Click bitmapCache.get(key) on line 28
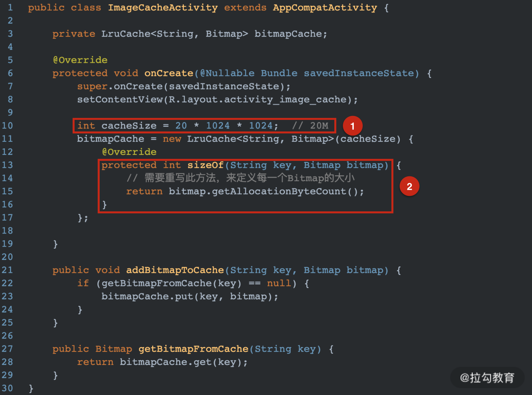 tap(181, 362)
